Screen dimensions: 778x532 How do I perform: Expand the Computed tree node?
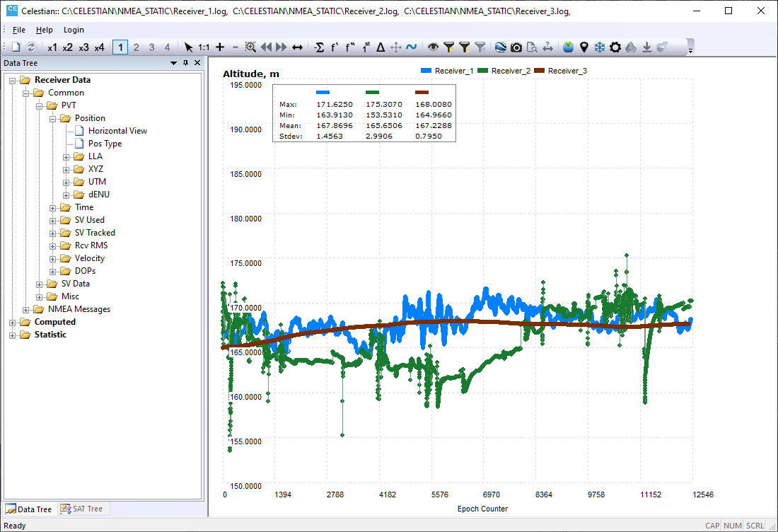[x=13, y=322]
